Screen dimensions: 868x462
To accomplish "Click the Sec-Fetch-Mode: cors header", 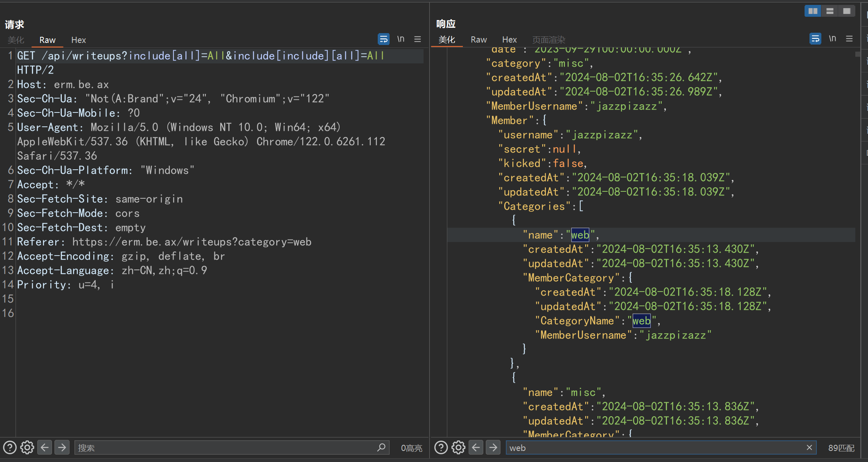I will (x=78, y=213).
